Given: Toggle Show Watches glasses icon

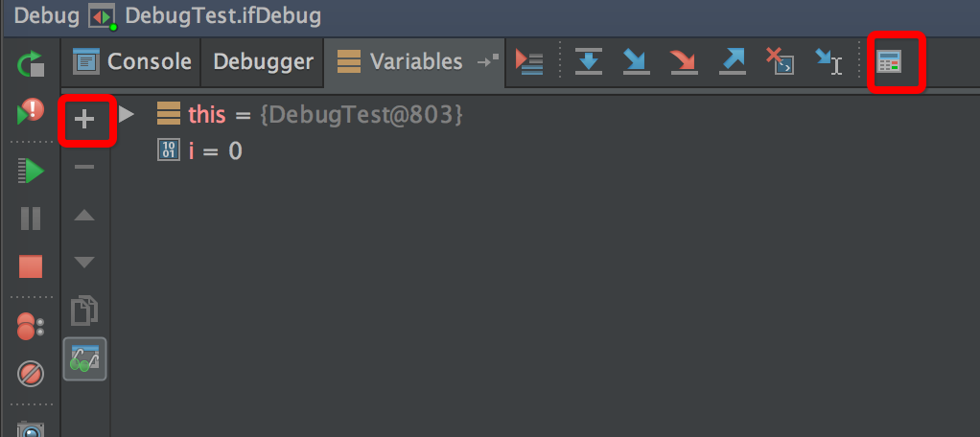Looking at the screenshot, I should [x=84, y=359].
